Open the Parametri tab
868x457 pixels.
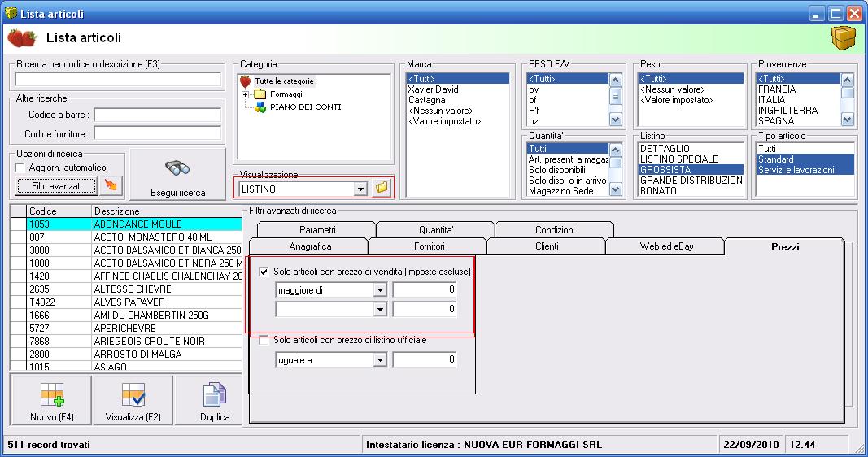point(317,229)
